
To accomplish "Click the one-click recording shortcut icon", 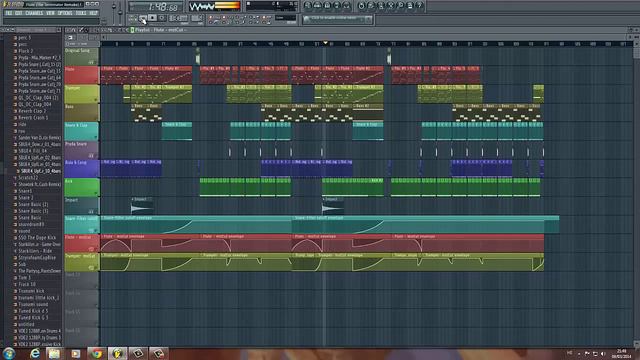I will 400,5.
